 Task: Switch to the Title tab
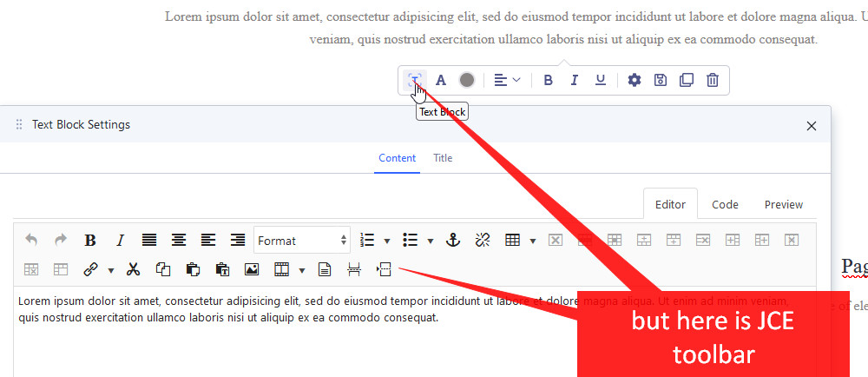pos(443,158)
